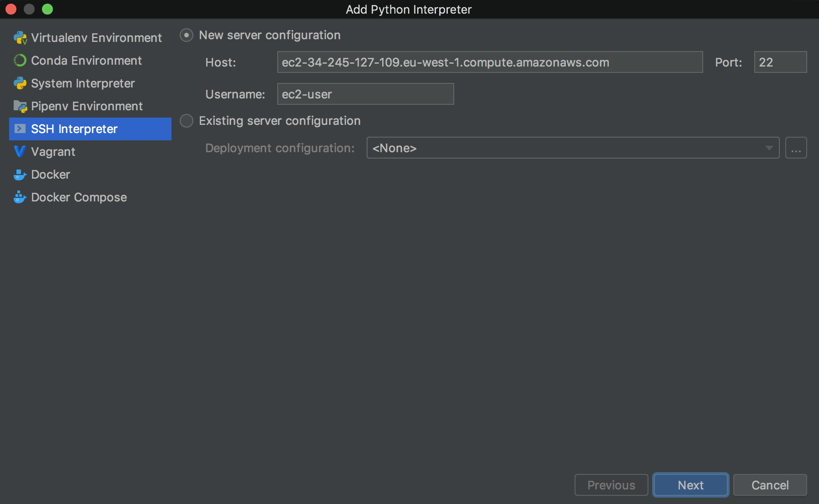Switch to Conda Environment option
The width and height of the screenshot is (819, 504).
[x=86, y=61]
